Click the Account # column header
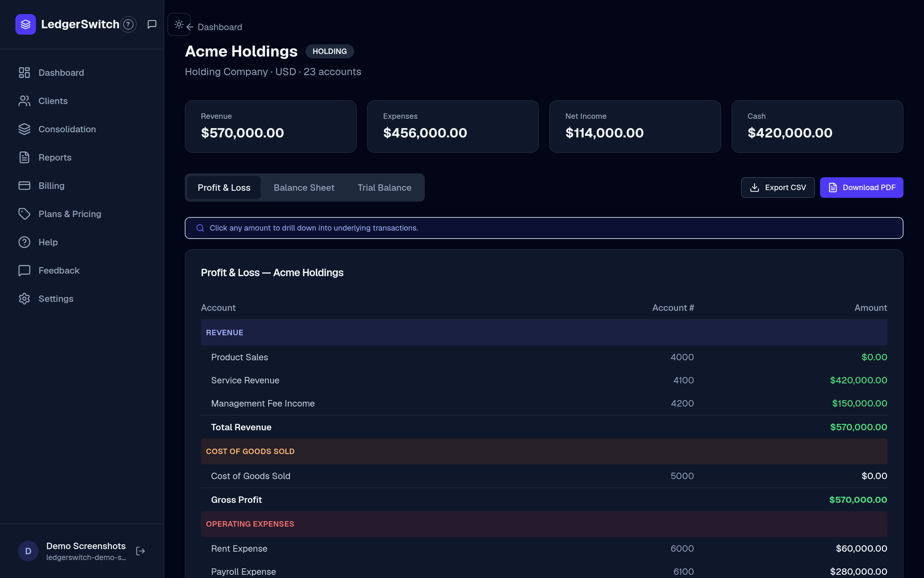 click(x=673, y=308)
